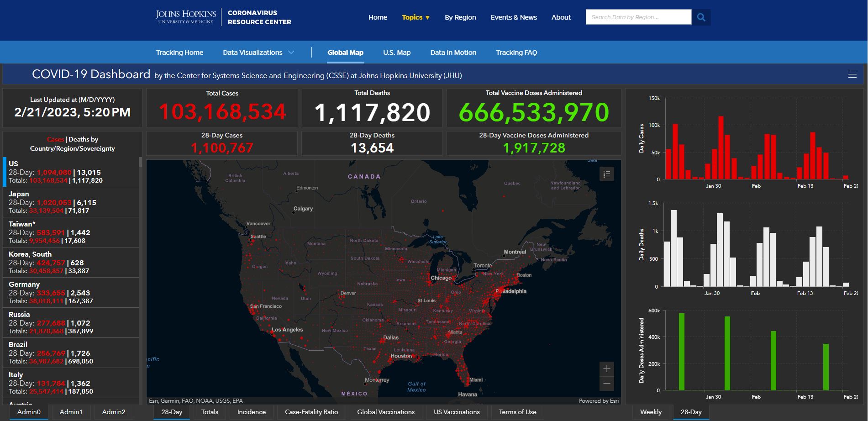Open the Terms of Use tab
868x421 pixels.
(517, 412)
